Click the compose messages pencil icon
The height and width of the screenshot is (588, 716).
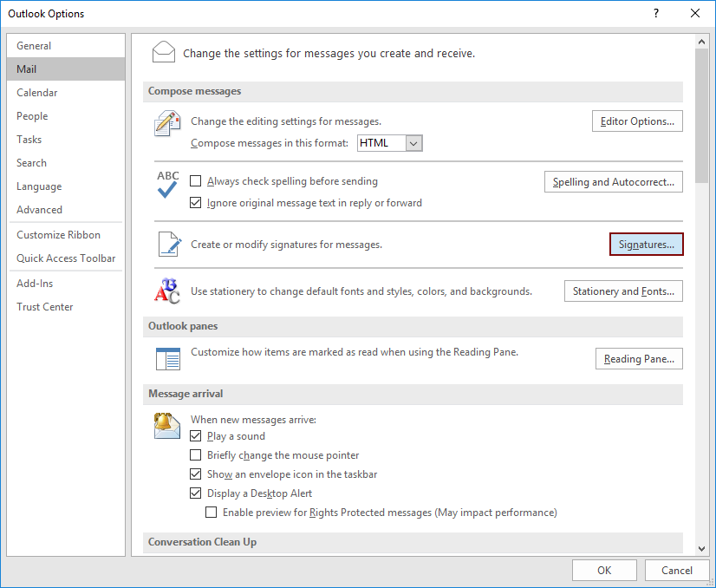click(x=166, y=123)
